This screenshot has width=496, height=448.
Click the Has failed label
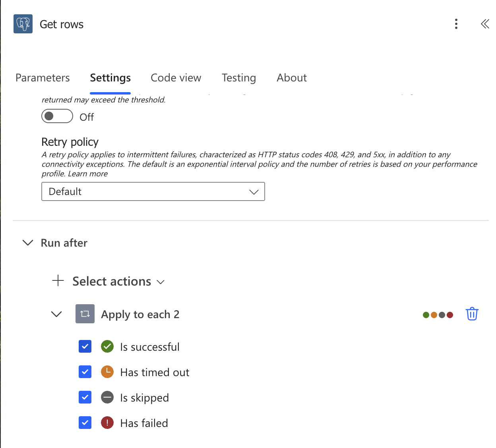144,423
